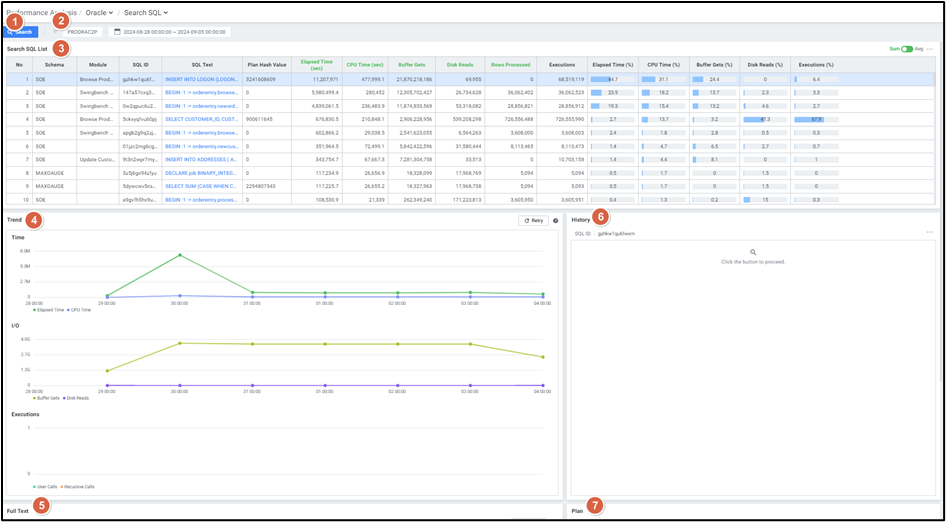The height and width of the screenshot is (522, 946).
Task: Click the filter funnel icon beside PRODRAC2P
Action: [x=56, y=32]
